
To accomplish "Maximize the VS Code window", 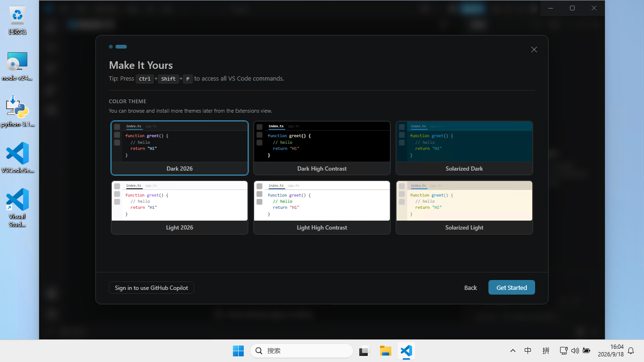I will [x=572, y=8].
